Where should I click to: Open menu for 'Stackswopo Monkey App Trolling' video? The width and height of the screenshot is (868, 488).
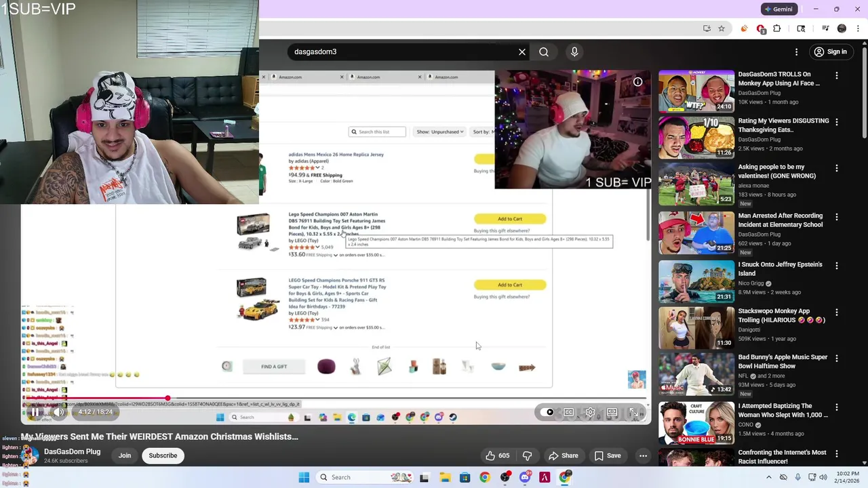(x=837, y=312)
